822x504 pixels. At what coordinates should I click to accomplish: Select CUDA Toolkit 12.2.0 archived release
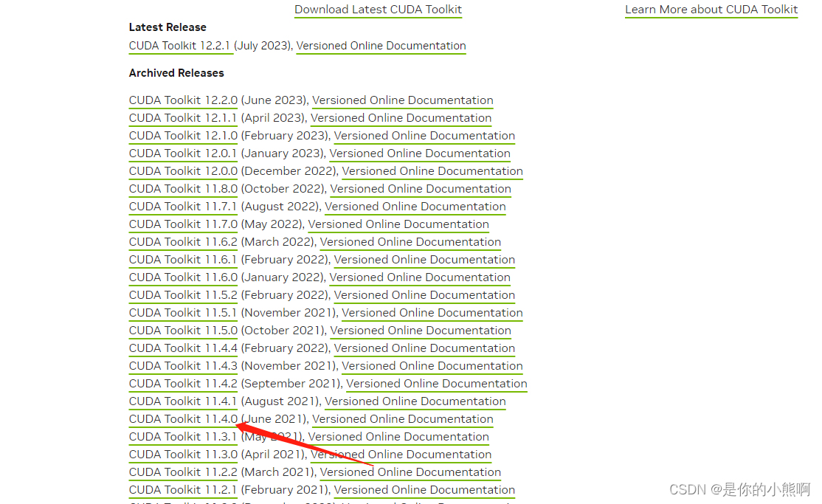coord(183,100)
